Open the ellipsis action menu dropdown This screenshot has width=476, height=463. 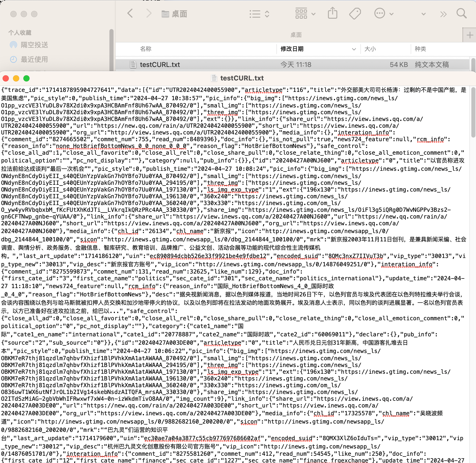(384, 13)
